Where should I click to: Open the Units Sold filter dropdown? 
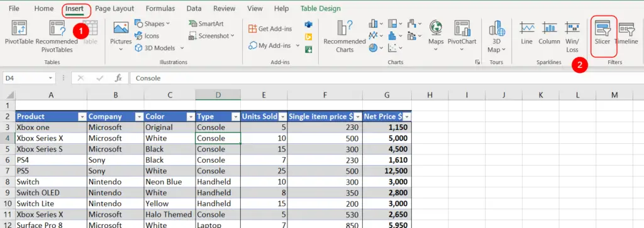[x=282, y=117]
